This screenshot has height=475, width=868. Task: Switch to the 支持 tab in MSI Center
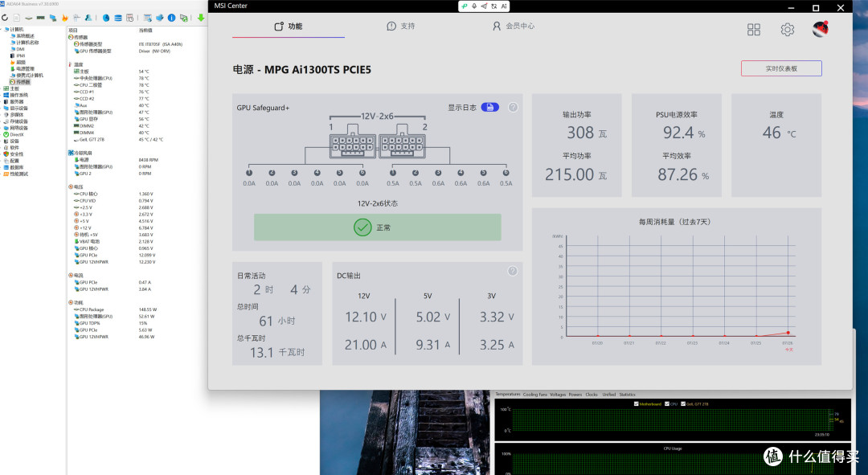[401, 26]
